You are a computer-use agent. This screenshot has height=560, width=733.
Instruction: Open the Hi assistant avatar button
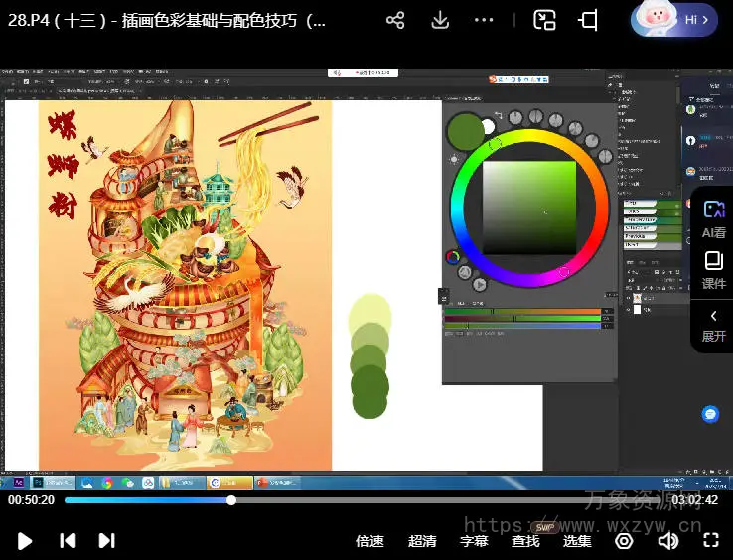(675, 20)
